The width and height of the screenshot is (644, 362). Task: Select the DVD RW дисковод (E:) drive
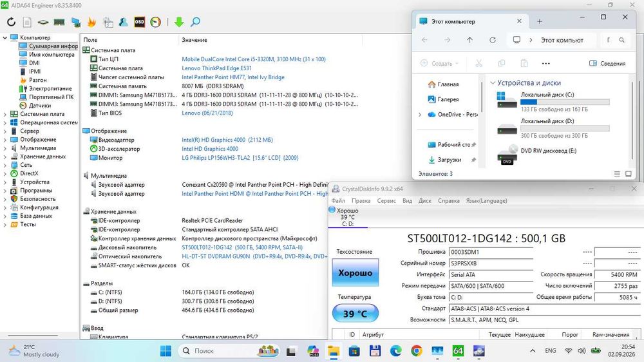(537, 155)
